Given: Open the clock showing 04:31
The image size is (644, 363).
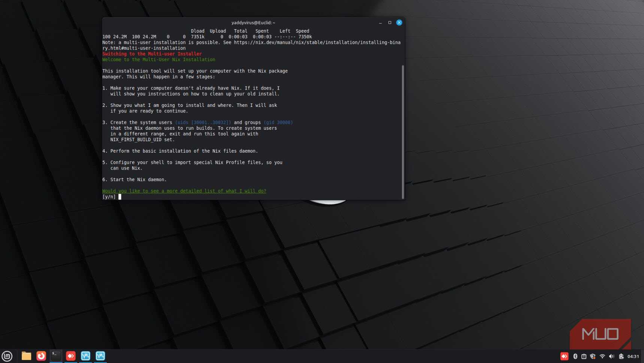Looking at the screenshot, I should (633, 356).
